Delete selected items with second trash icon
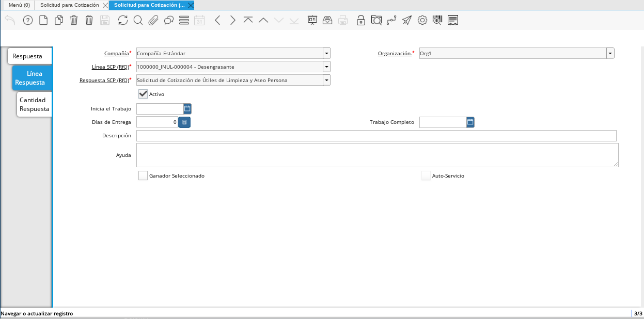This screenshot has width=644, height=319. click(89, 20)
